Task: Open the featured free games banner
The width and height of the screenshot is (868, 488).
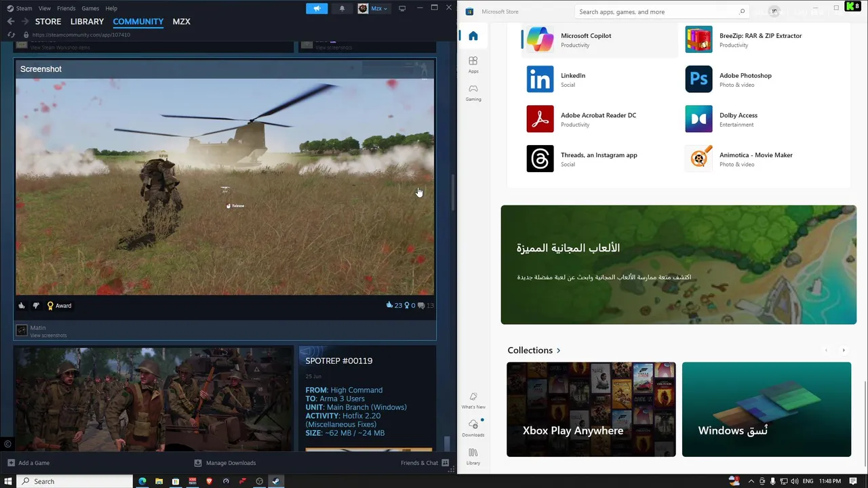Action: pos(679,265)
